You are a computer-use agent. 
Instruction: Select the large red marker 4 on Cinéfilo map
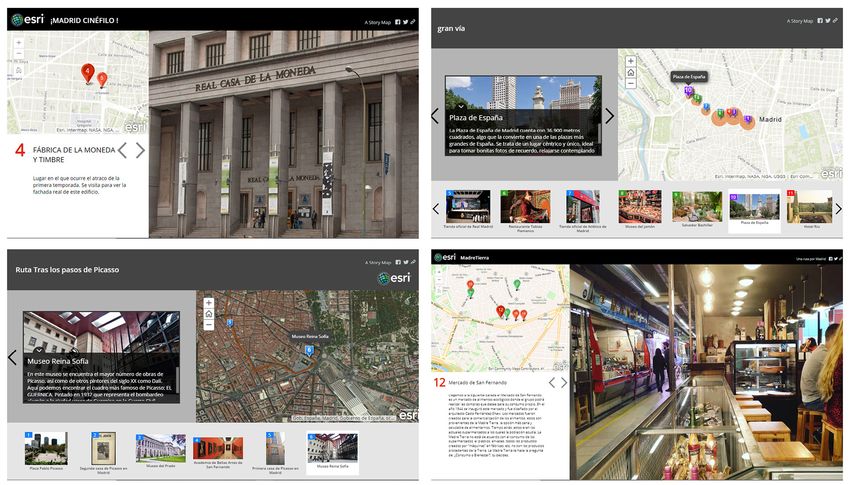pyautogui.click(x=87, y=73)
